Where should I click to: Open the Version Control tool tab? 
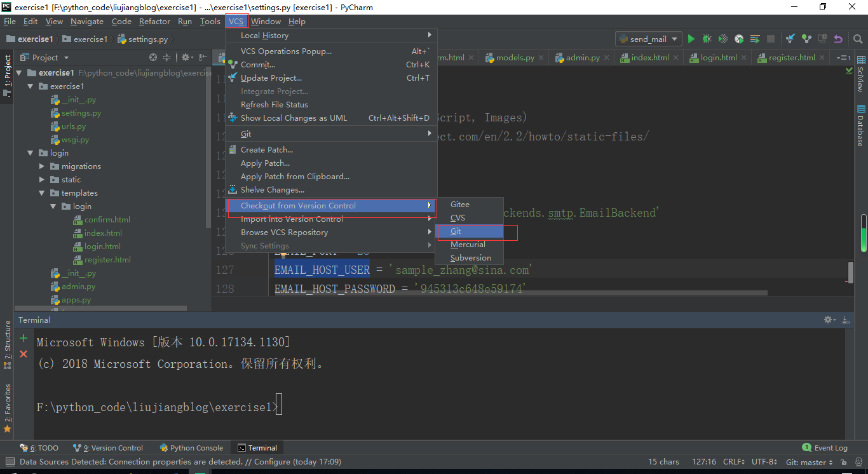(108, 448)
